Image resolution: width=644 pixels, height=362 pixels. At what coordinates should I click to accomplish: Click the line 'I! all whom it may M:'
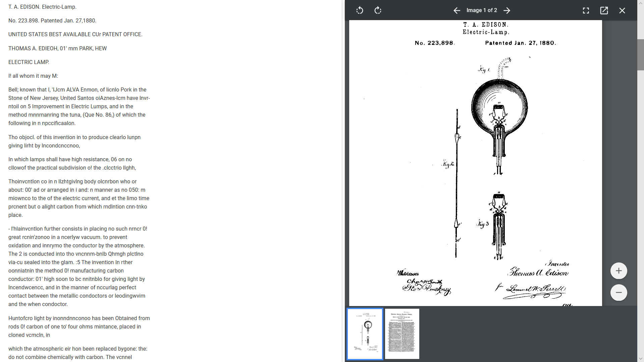(x=33, y=76)
